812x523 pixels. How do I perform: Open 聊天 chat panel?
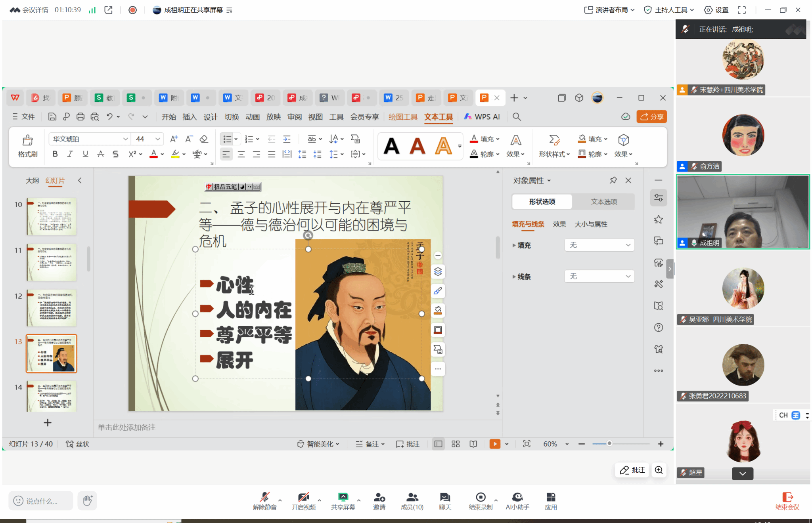click(x=445, y=501)
